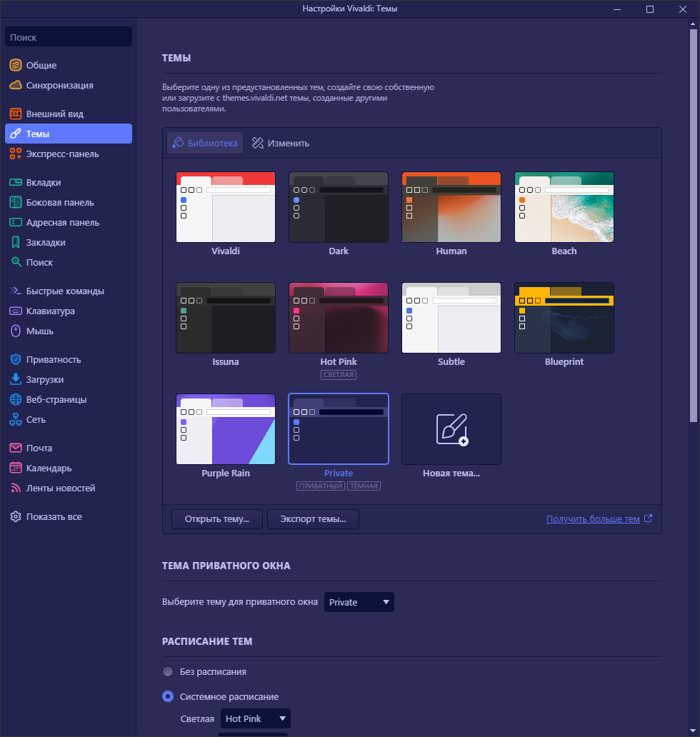Click the News feeds RSS icon
Viewport: 700px width, 737px height.
pos(16,488)
